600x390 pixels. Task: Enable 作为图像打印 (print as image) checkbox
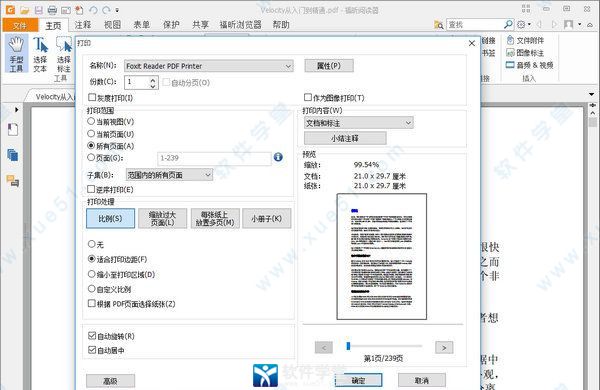(x=308, y=97)
